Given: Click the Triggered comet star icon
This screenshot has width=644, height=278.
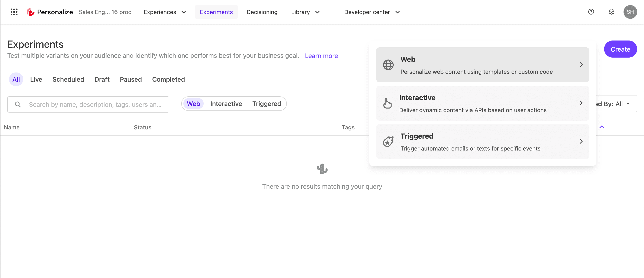Looking at the screenshot, I should coord(388,142).
